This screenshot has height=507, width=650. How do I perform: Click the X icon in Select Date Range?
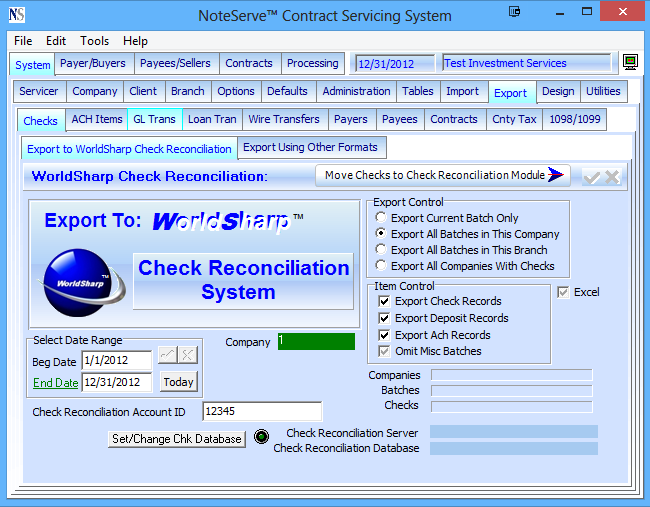tap(187, 356)
